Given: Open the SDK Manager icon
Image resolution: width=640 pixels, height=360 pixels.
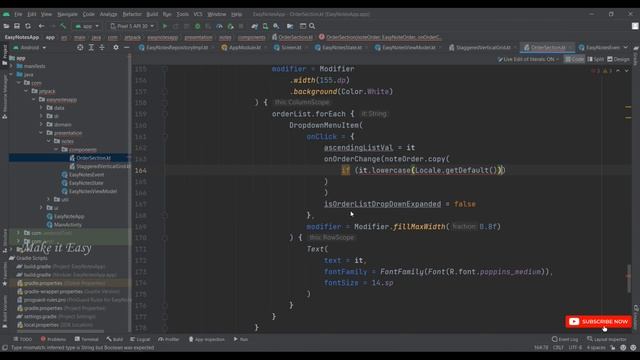Looking at the screenshot, I should point(276,26).
